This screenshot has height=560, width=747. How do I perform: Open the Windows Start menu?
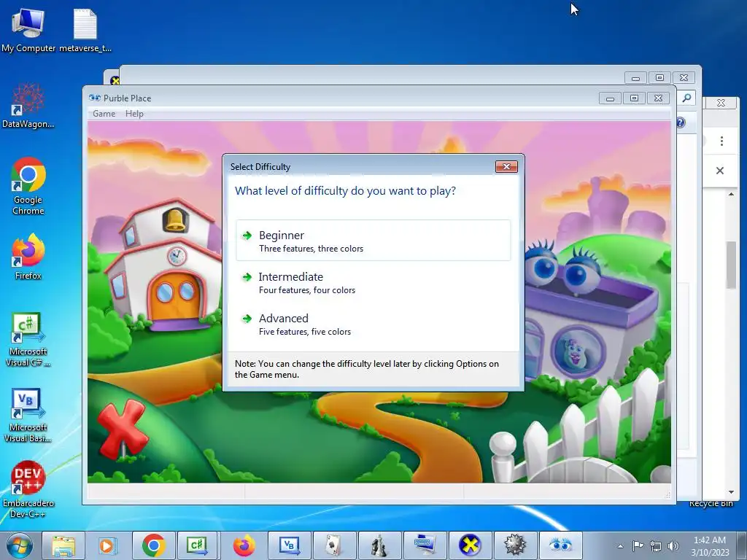click(x=19, y=545)
